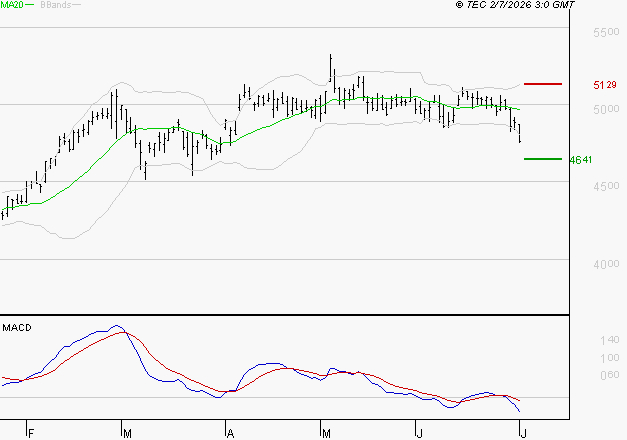The height and width of the screenshot is (440, 627).
Task: Click the green 4641 support value
Action: pyautogui.click(x=581, y=160)
